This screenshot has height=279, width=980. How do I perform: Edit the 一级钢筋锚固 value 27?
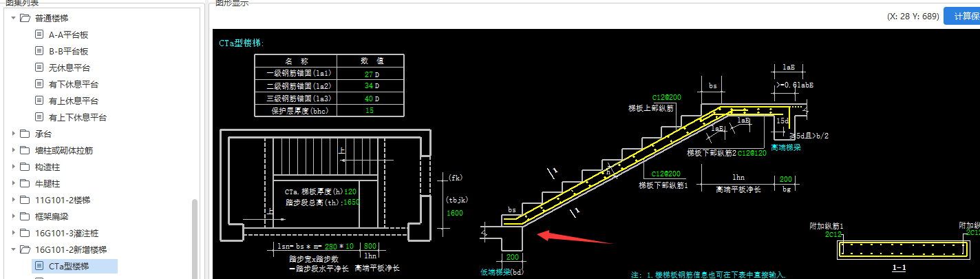tap(368, 74)
